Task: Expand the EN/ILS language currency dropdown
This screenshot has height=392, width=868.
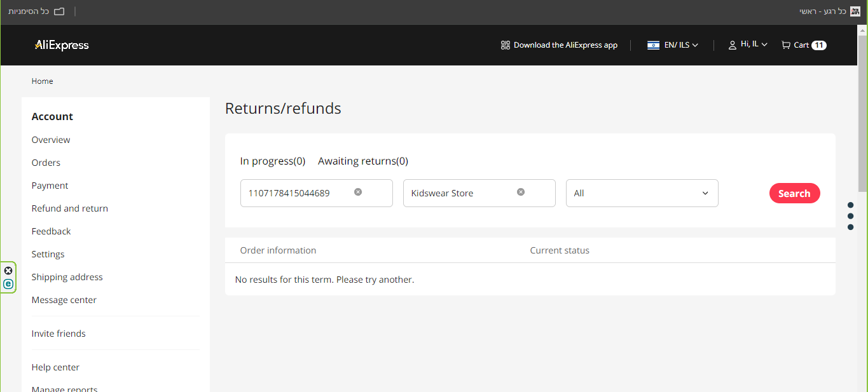Action: pyautogui.click(x=681, y=45)
